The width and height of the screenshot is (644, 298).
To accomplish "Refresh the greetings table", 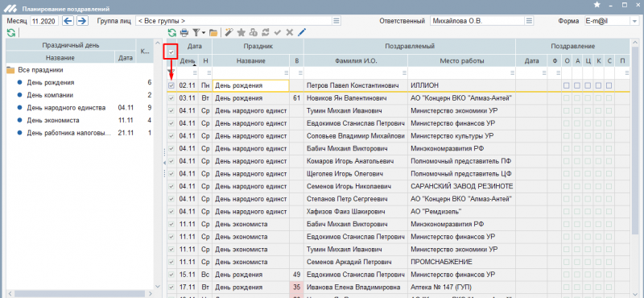I will [x=172, y=32].
